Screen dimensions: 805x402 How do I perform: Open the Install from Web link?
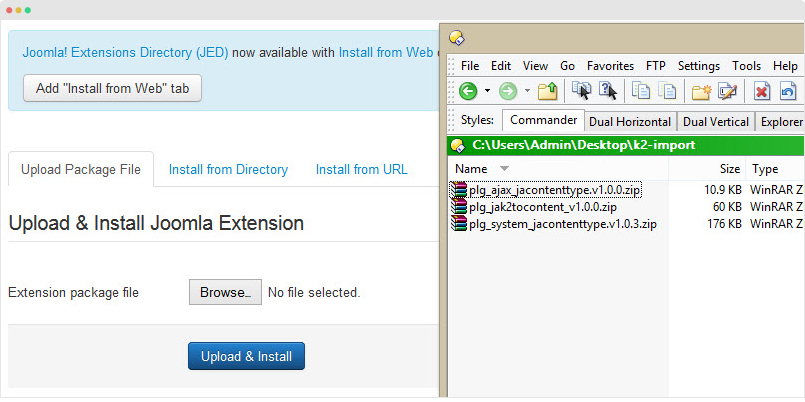point(386,52)
